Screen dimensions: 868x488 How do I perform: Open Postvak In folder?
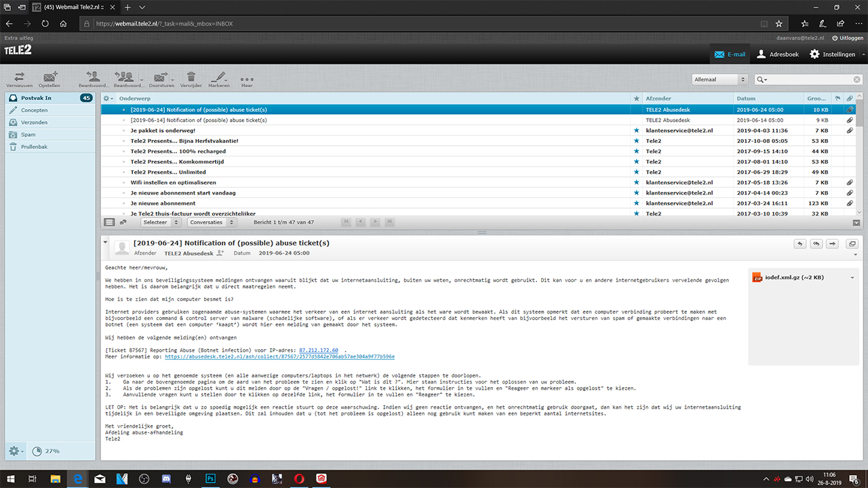50,98
